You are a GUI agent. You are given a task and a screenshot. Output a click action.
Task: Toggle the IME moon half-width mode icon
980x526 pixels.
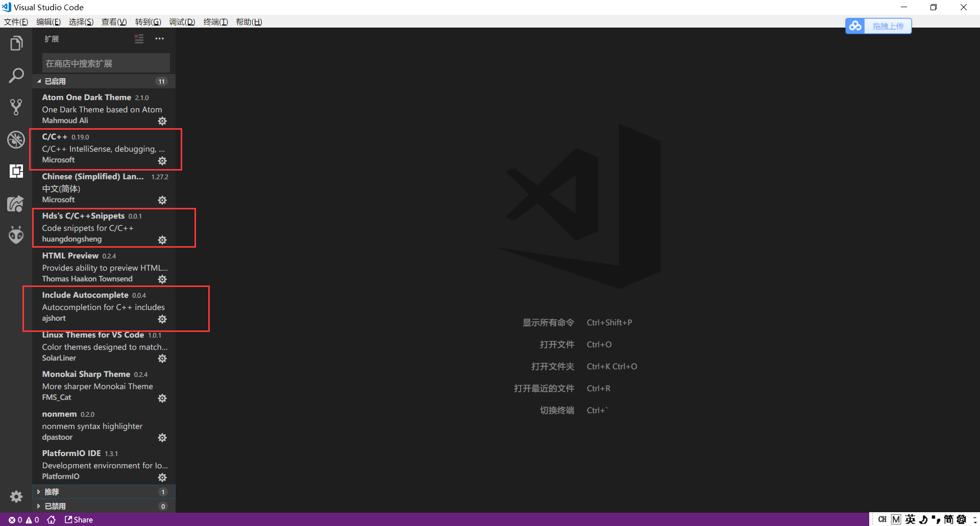point(923,519)
